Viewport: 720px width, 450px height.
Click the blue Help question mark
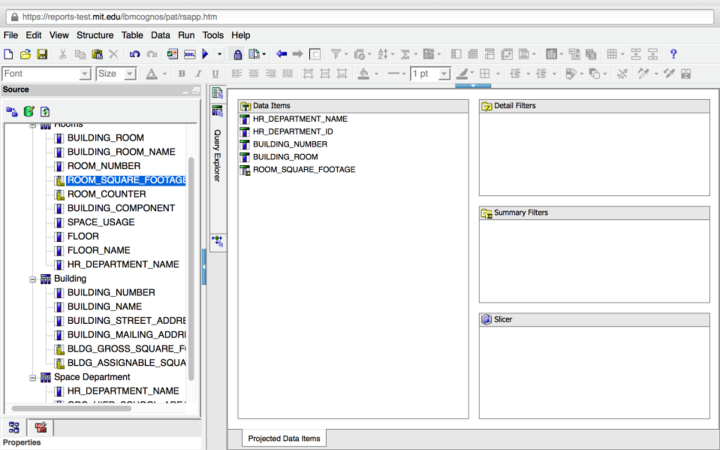673,54
